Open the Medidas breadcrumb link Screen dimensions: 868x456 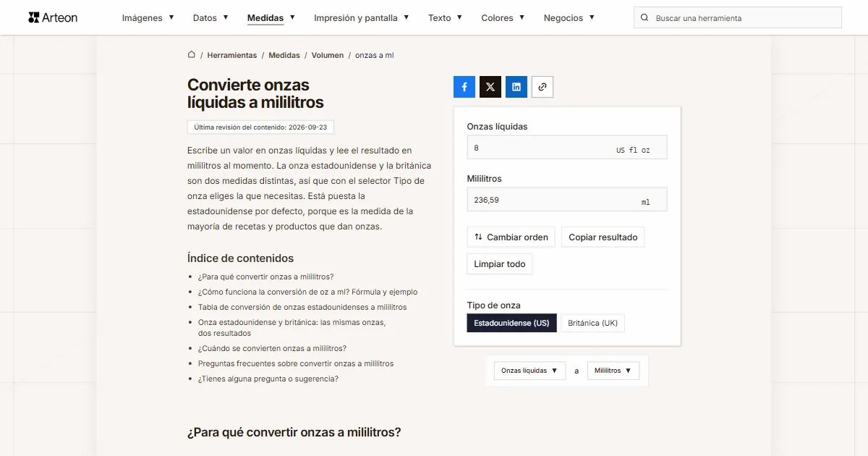pyautogui.click(x=284, y=55)
